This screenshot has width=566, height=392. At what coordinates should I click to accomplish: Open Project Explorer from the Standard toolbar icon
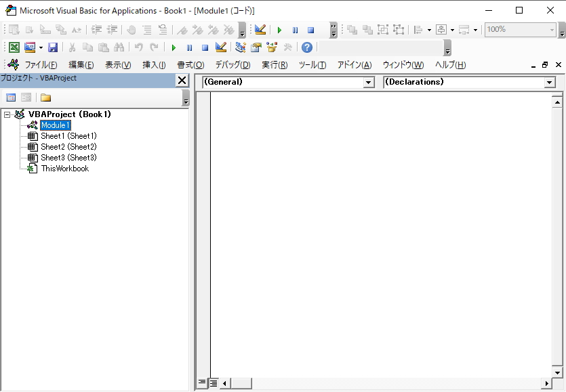point(241,47)
